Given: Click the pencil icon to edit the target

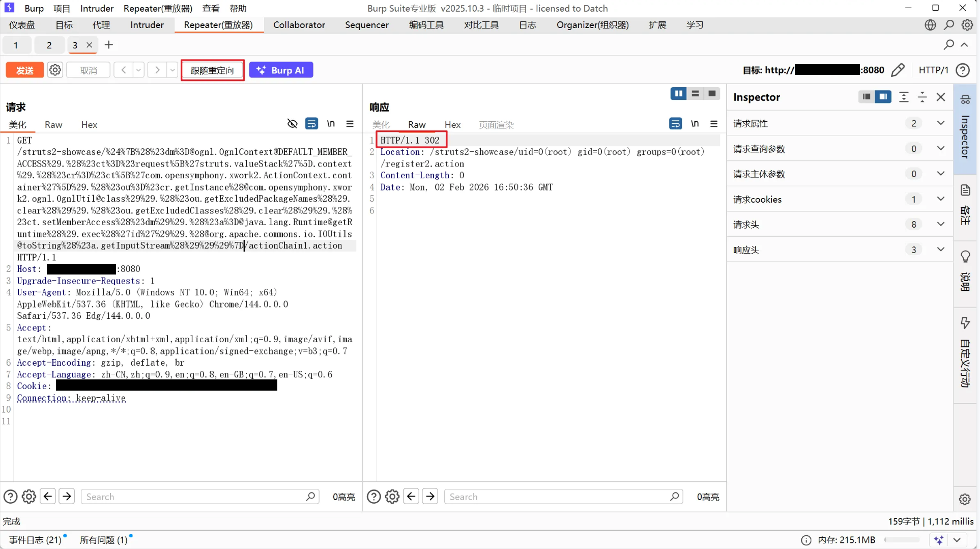Looking at the screenshot, I should tap(898, 70).
